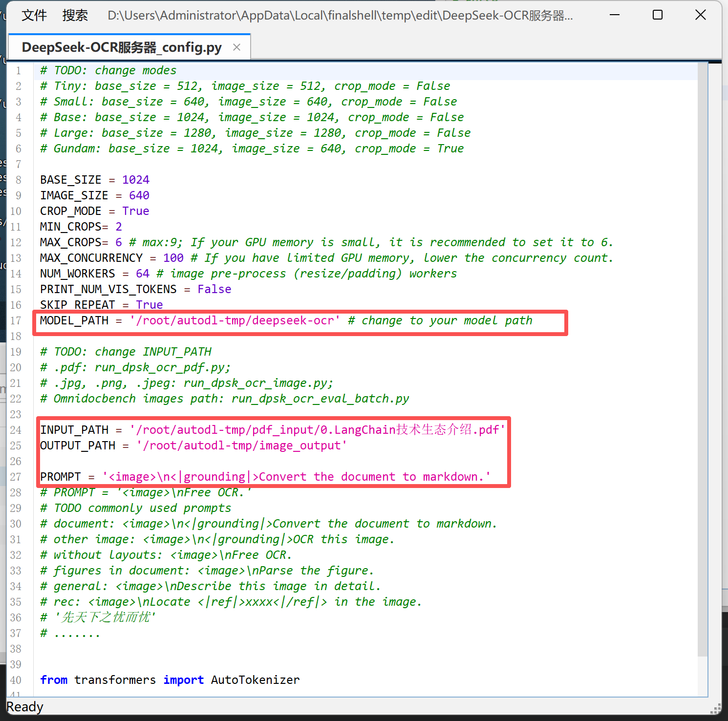728x721 pixels.
Task: Maximize the editor window
Action: coord(658,15)
